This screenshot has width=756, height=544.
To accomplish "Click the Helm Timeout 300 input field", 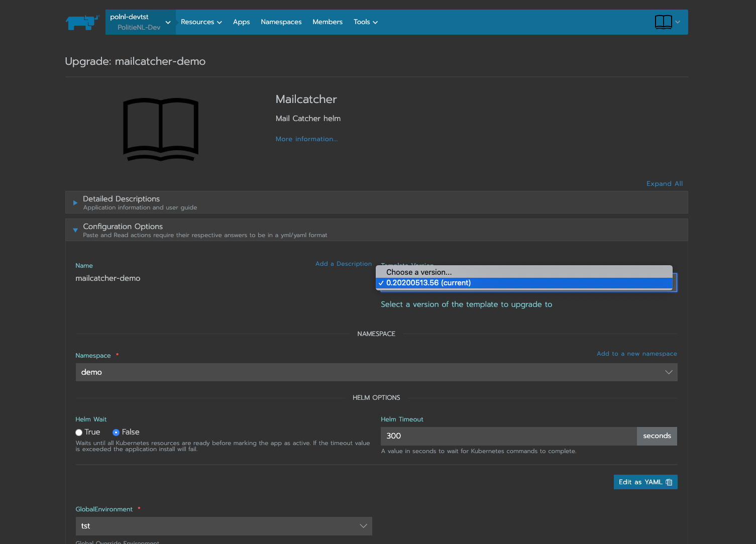I will tap(508, 436).
